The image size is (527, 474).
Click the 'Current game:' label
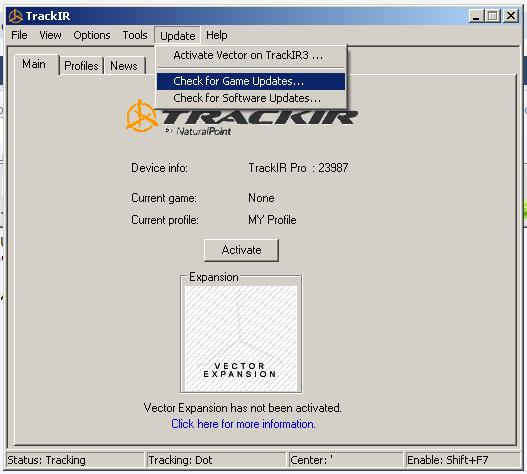point(164,198)
